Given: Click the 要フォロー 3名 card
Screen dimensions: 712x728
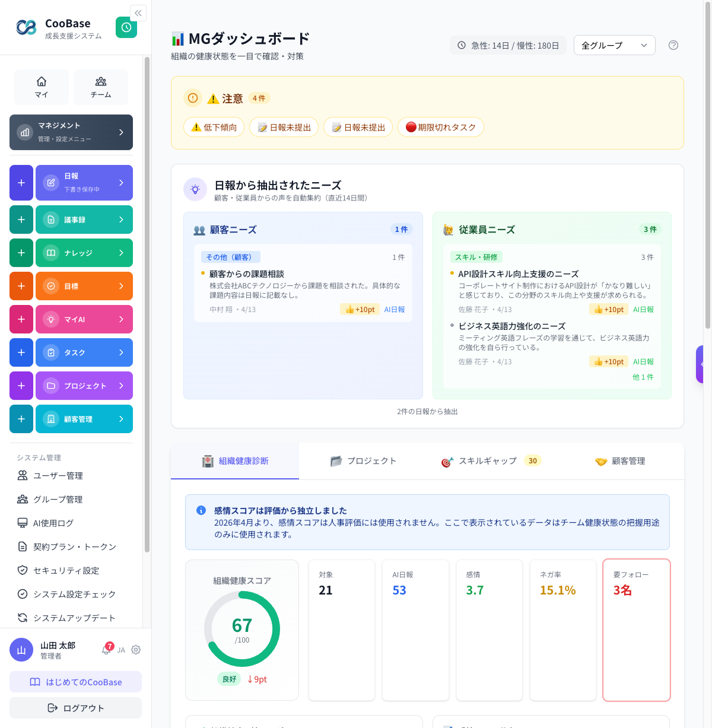Looking at the screenshot, I should (x=636, y=630).
